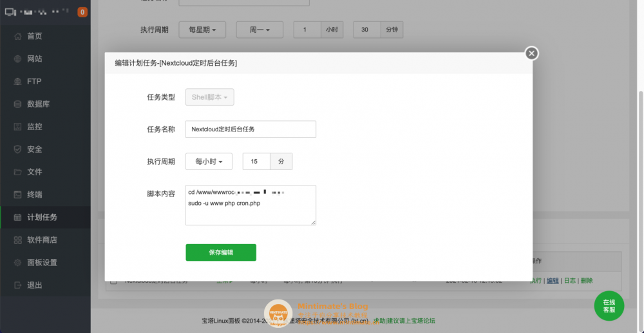Click the terminal icon for 终端
The height and width of the screenshot is (333, 644).
[x=17, y=195]
